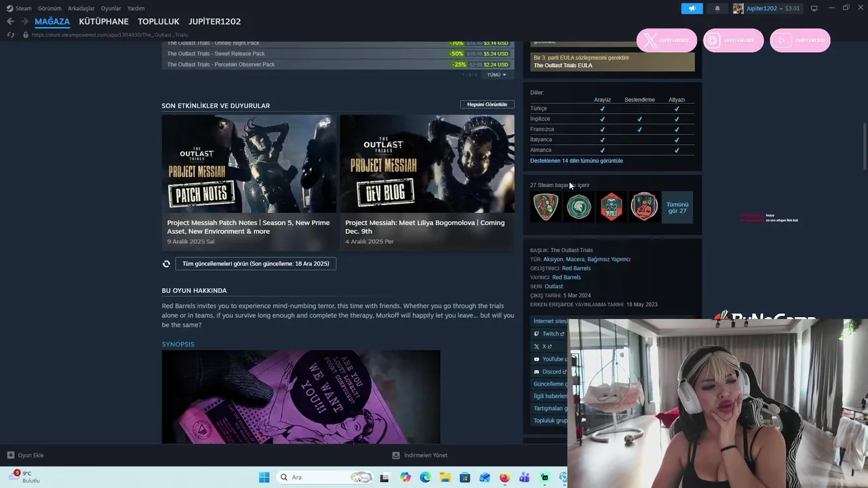Click the store page vertical scrollbar
The width and height of the screenshot is (868, 488).
click(x=864, y=146)
